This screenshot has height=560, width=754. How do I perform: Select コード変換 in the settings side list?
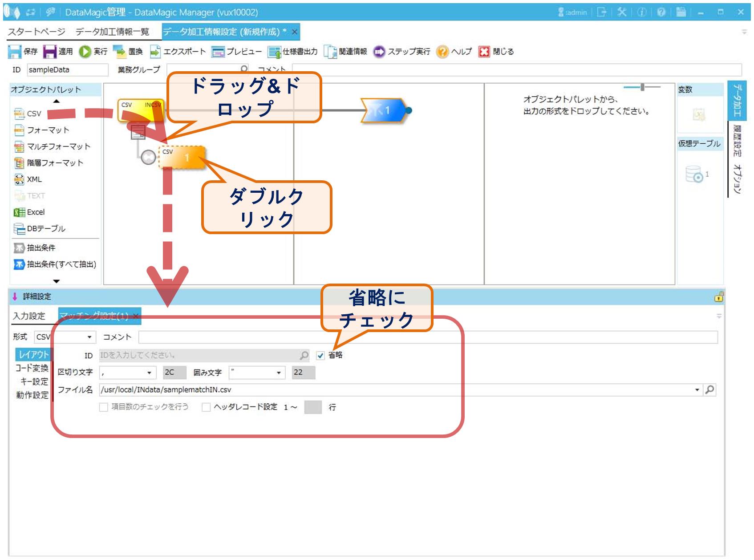(x=32, y=368)
